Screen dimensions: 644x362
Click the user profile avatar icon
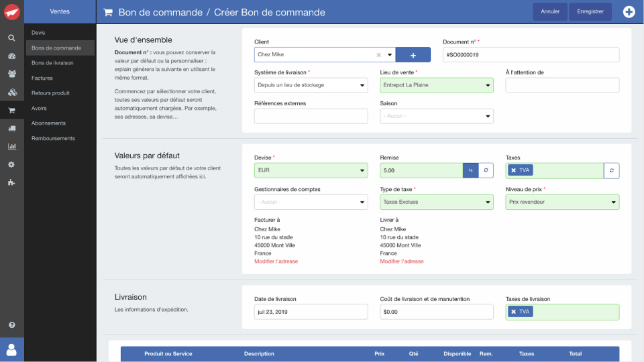(x=11, y=349)
